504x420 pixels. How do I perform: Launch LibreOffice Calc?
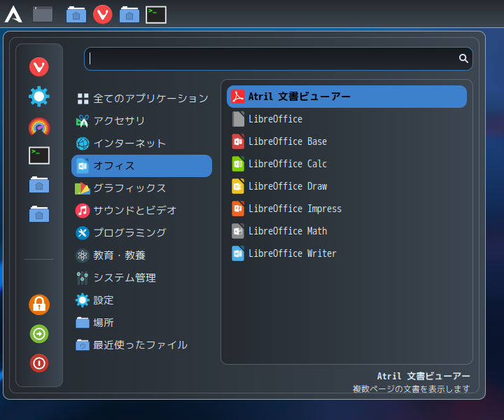(x=346, y=164)
